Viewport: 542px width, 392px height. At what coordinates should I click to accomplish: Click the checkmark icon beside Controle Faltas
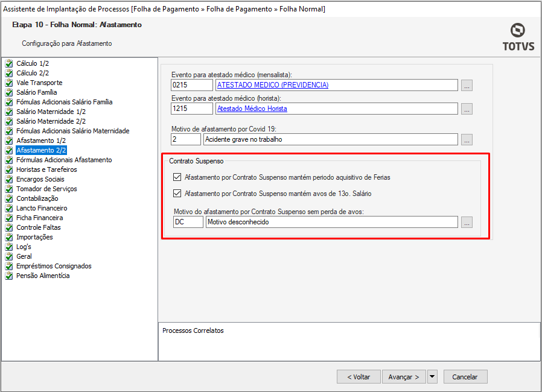pyautogui.click(x=9, y=227)
